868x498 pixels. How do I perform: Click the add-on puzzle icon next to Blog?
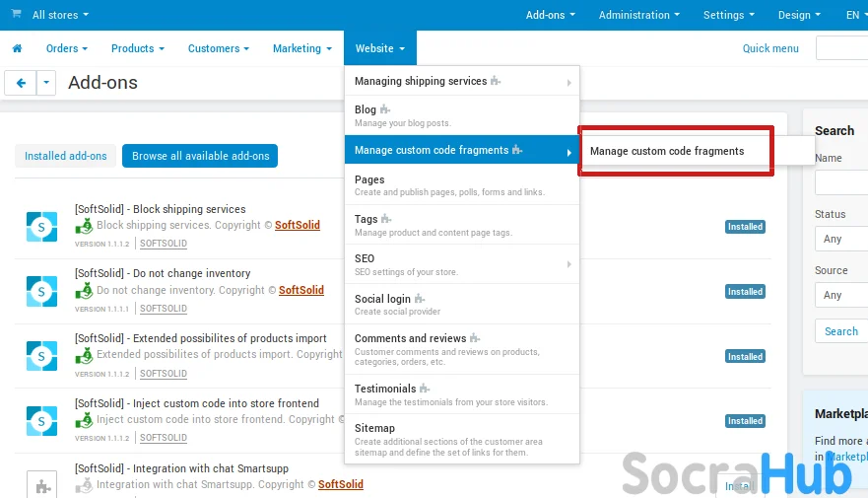click(x=384, y=109)
